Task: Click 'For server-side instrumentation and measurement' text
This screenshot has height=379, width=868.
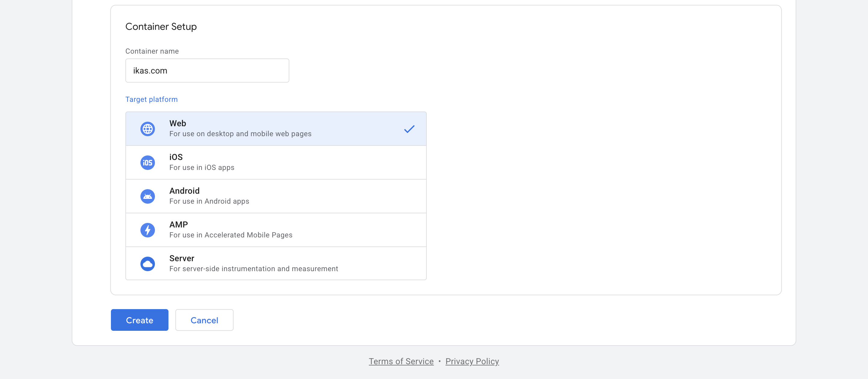Action: (254, 268)
